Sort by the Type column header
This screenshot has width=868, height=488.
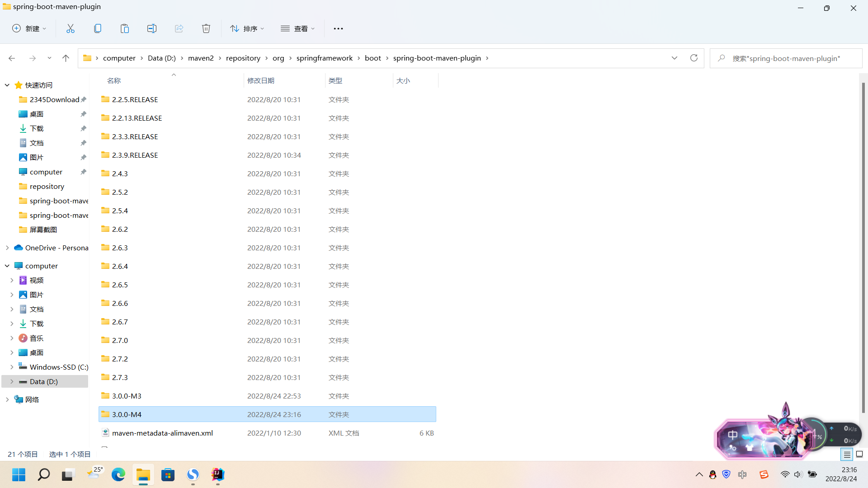359,80
